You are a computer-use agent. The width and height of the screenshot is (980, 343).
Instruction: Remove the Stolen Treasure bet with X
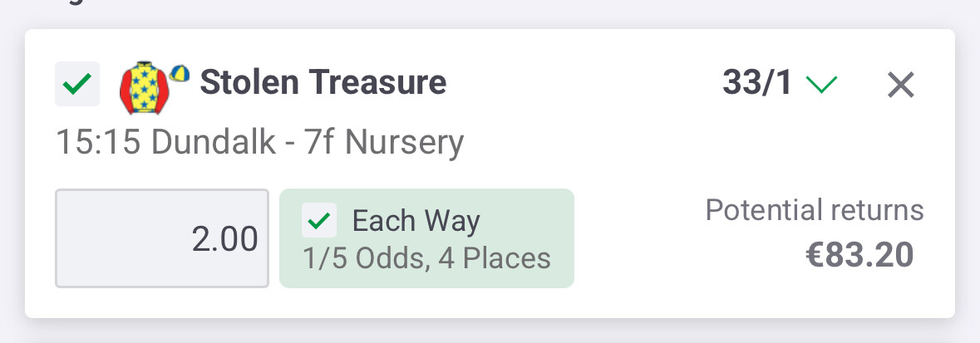901,84
